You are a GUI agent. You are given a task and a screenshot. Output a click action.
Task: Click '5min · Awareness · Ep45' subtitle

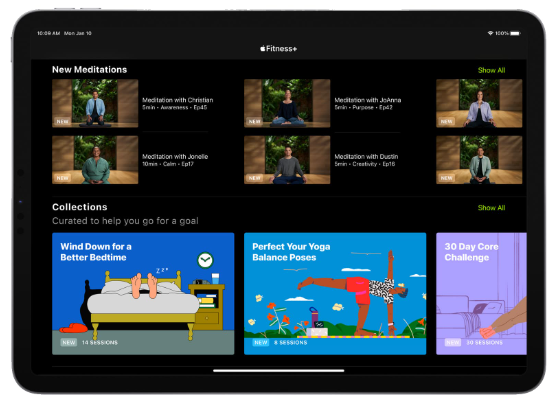[175, 107]
